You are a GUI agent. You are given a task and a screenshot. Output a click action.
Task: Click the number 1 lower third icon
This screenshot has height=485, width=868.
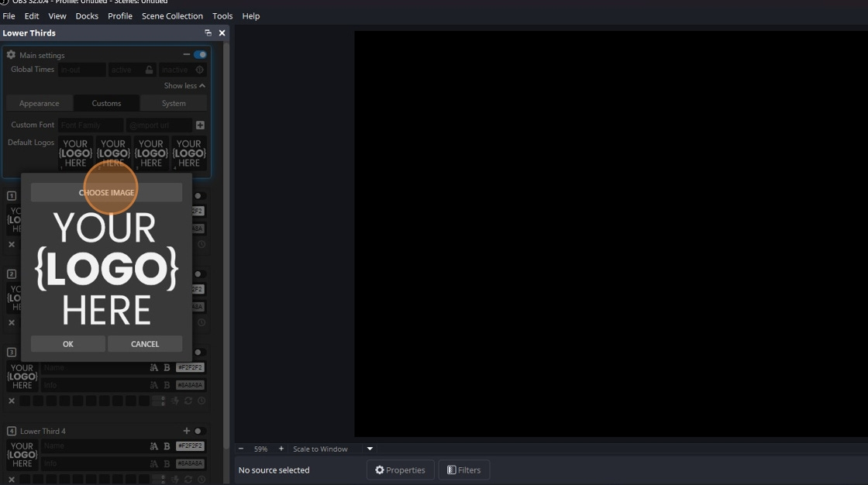pyautogui.click(x=11, y=196)
